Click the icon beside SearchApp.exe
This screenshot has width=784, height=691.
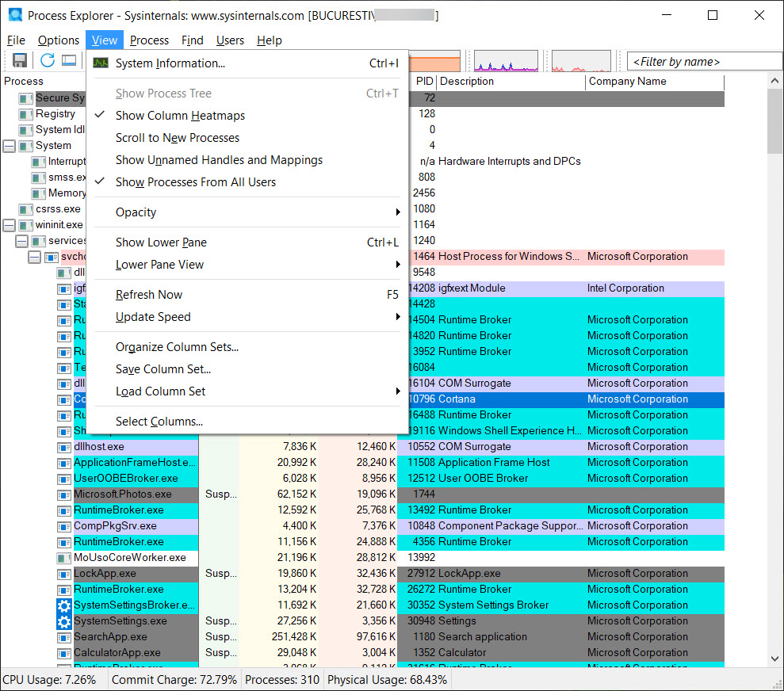point(64,637)
